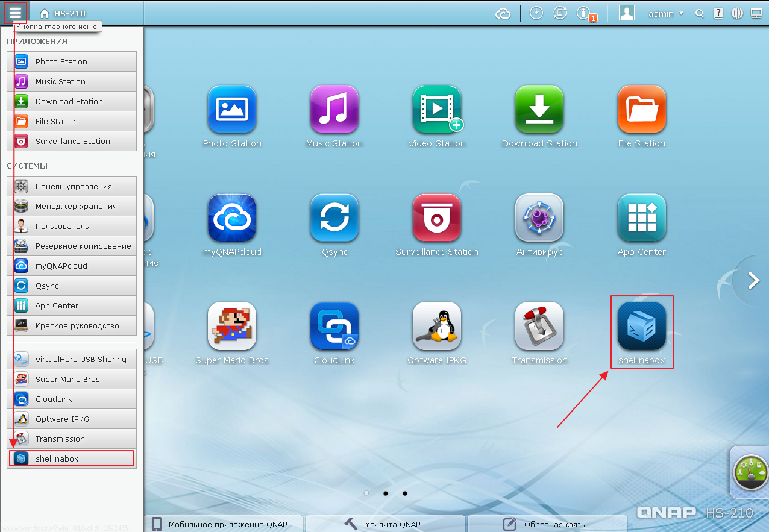
Task: Select Qsync in the main menu
Action: click(72, 286)
